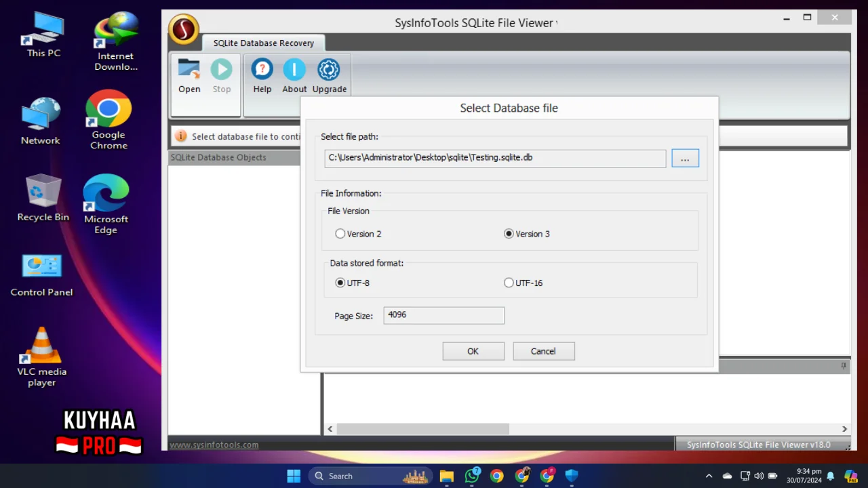This screenshot has height=488, width=868.
Task: Open the www.sysinfotools.com link
Action: (x=214, y=445)
